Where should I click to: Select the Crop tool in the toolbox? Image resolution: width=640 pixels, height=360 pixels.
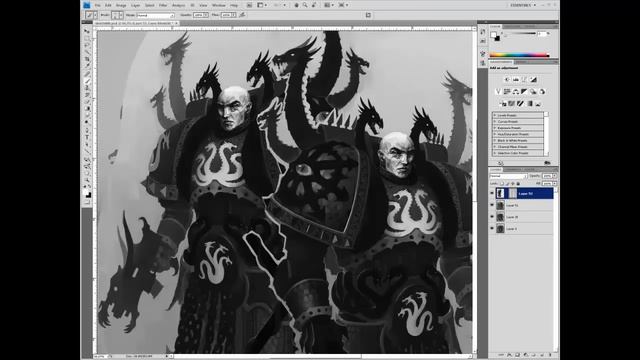pyautogui.click(x=87, y=60)
